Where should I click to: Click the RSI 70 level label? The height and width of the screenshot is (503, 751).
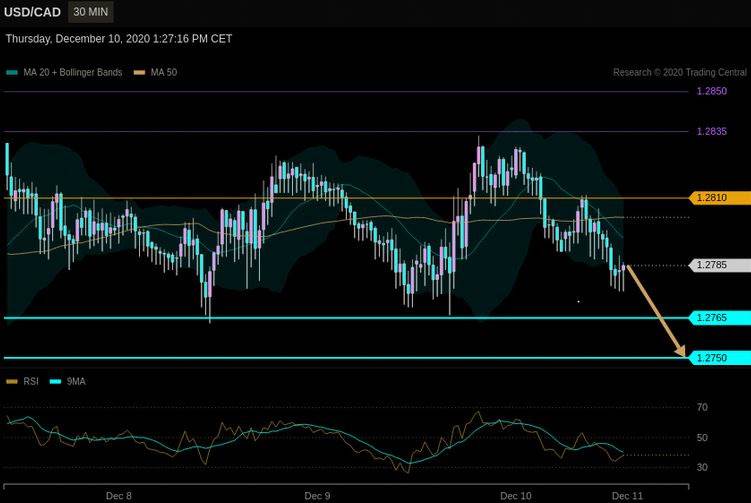tap(702, 407)
